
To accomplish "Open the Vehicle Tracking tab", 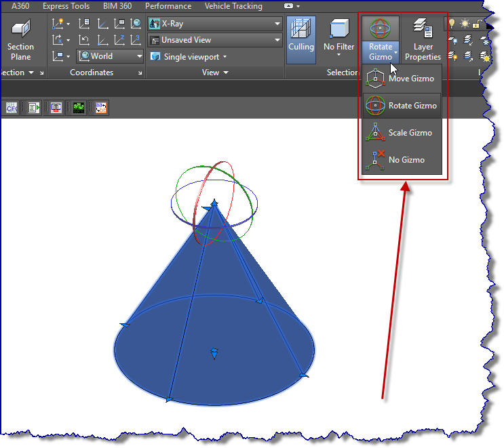I will pos(233,6).
